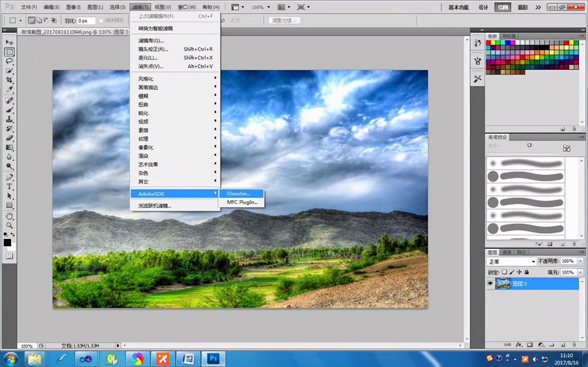Click the black foreground color swatch
This screenshot has height=367, width=588.
tap(7, 243)
